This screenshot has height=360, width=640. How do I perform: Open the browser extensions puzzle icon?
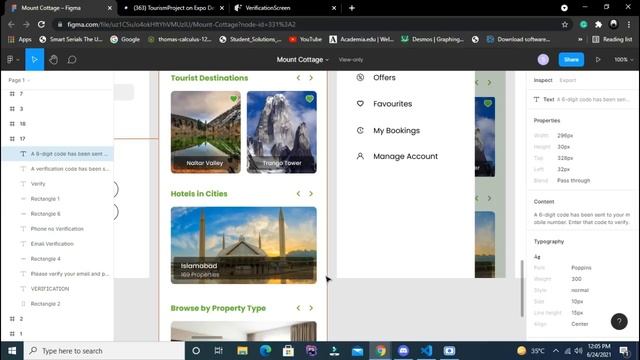[598, 24]
